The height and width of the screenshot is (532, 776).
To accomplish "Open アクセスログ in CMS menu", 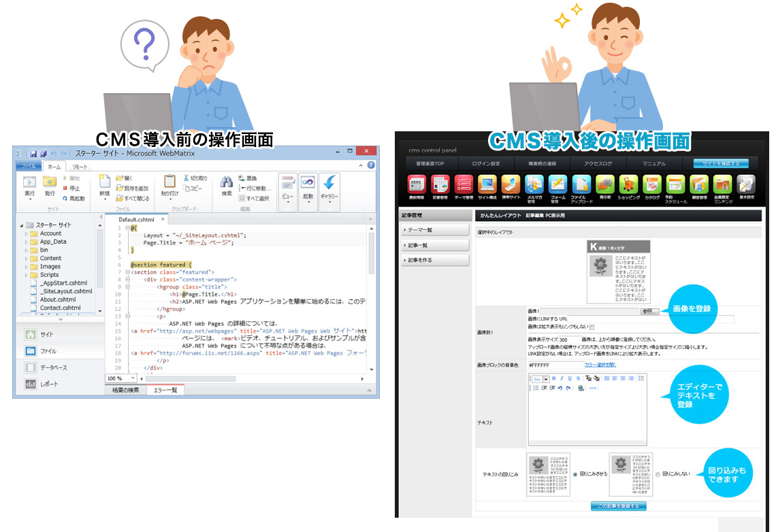I will click(x=598, y=163).
